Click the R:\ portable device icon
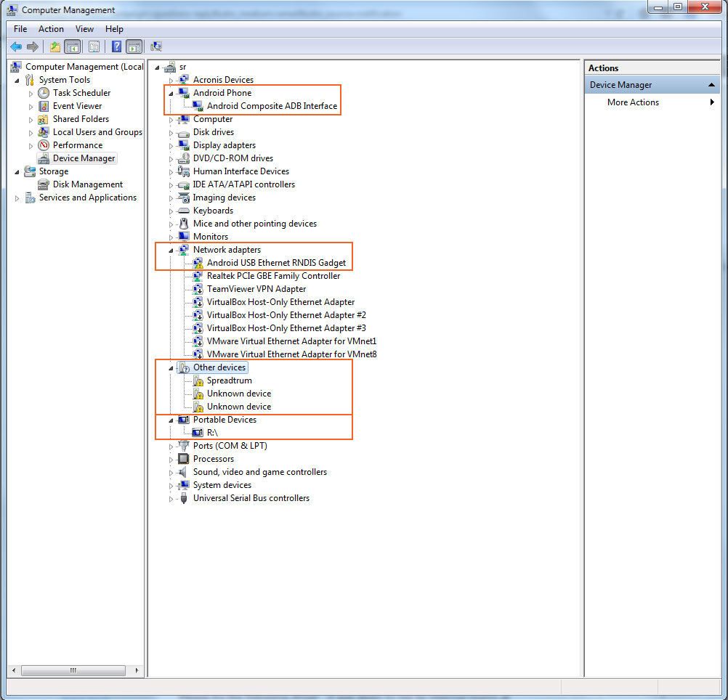Screen dimensions: 728x700 click(198, 433)
